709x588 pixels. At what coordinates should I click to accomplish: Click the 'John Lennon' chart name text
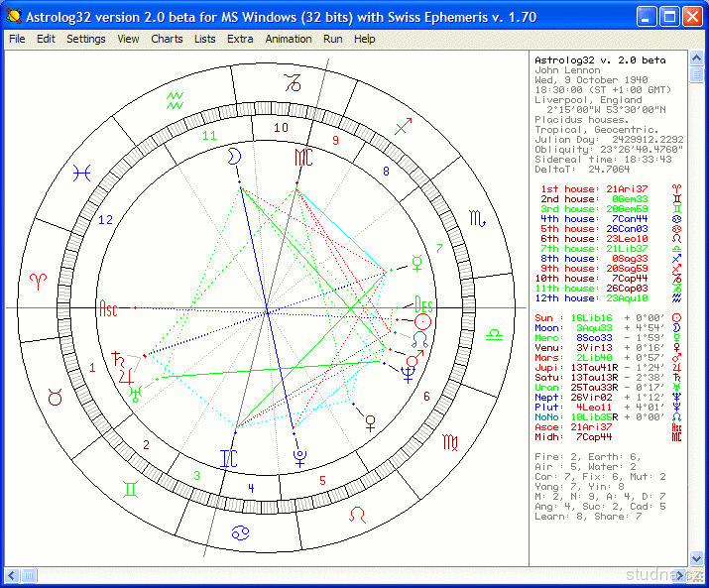[x=568, y=70]
